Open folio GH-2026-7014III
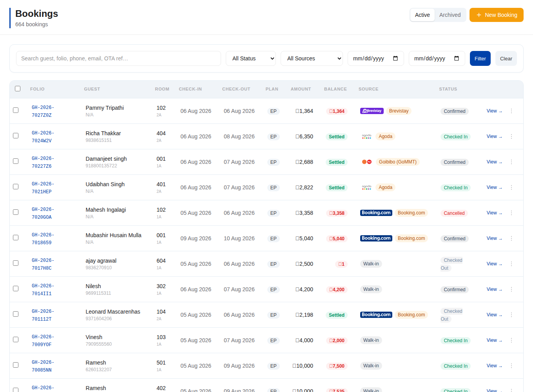Viewport: 533px width, 392px height. click(x=43, y=290)
